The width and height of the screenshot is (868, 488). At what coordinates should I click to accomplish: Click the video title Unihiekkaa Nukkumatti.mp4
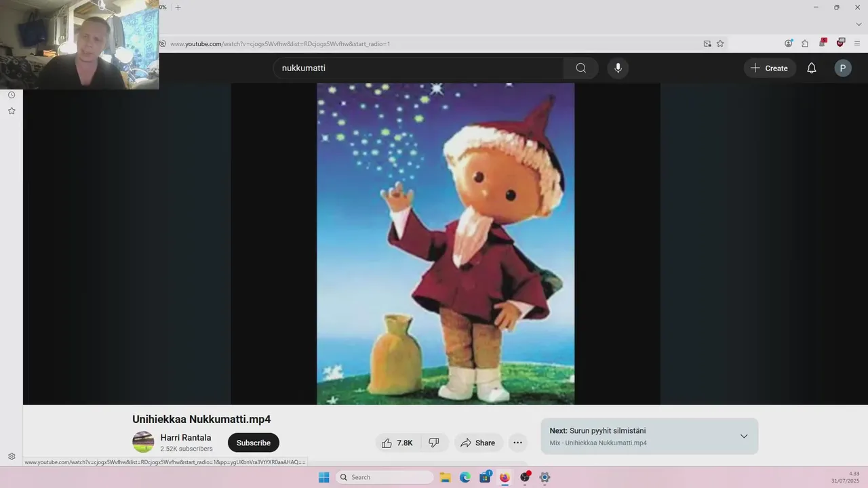201,420
